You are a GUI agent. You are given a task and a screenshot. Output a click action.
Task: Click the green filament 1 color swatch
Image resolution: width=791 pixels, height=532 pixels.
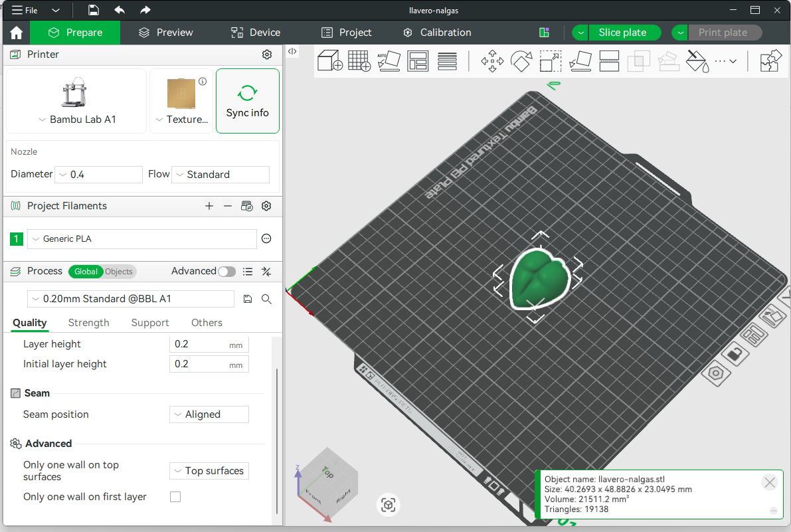click(17, 239)
